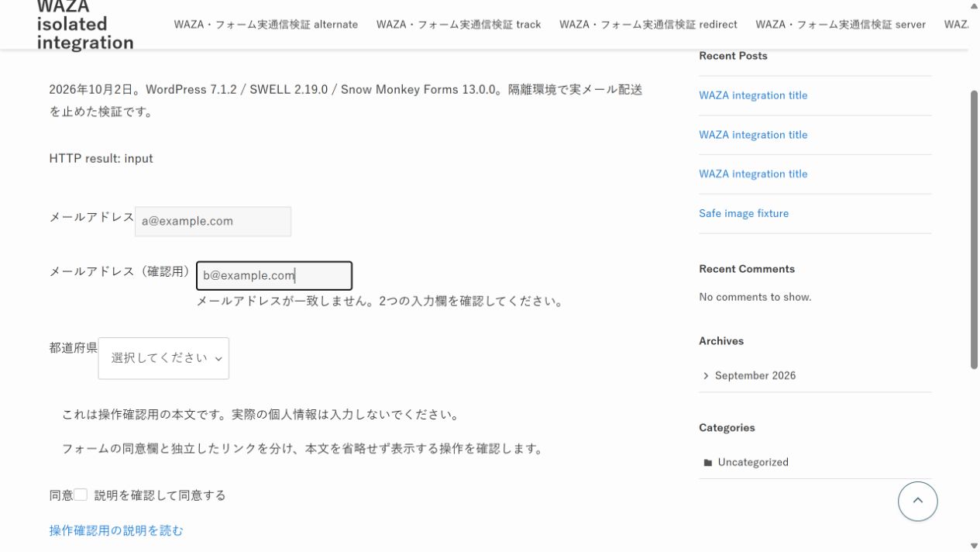Image resolution: width=980 pixels, height=552 pixels.
Task: Open the September 2026 archive link
Action: click(755, 375)
